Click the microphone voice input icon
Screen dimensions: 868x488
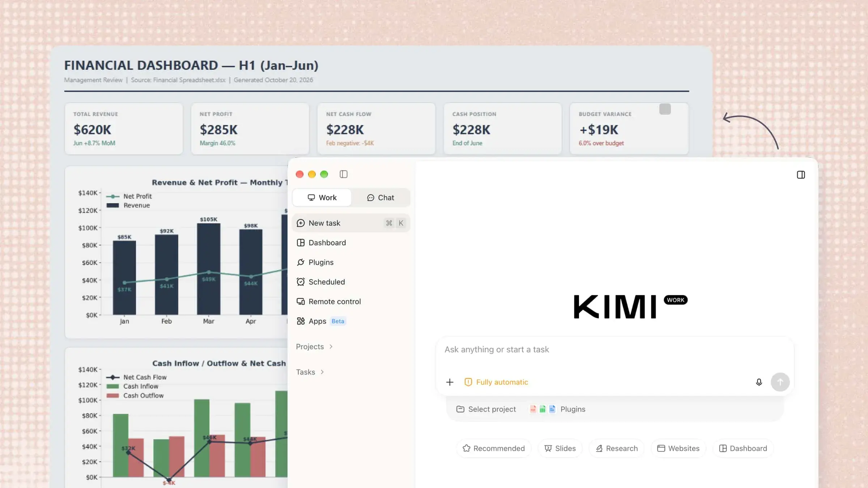[759, 382]
